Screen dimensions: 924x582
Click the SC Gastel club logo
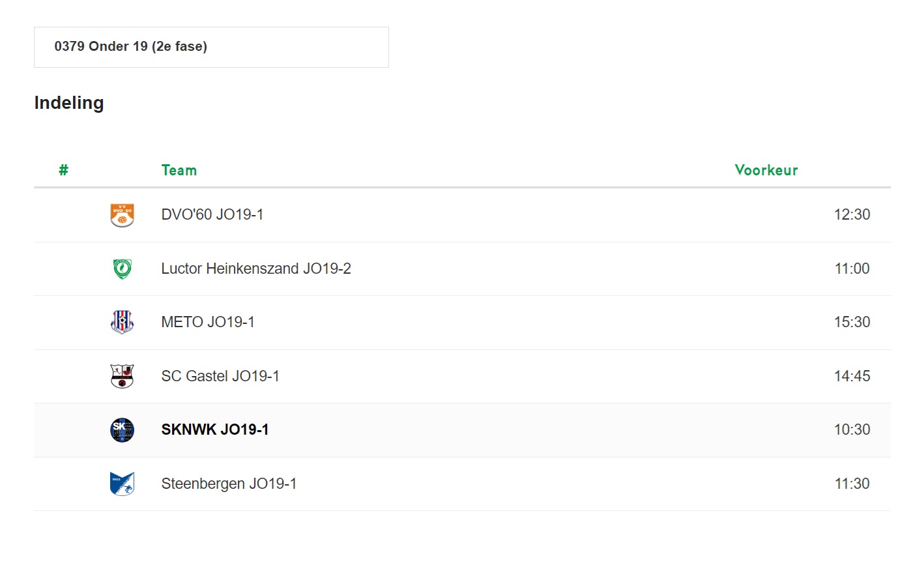[122, 376]
